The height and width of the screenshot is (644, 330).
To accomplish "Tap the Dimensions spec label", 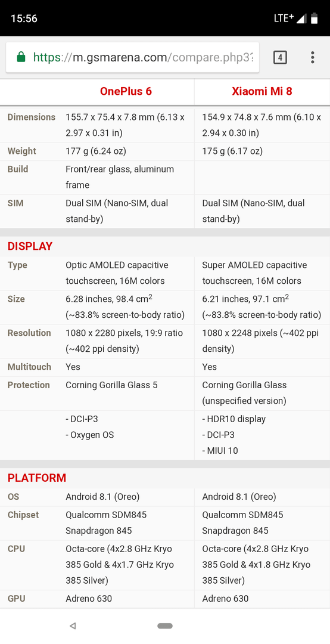I will pyautogui.click(x=31, y=117).
